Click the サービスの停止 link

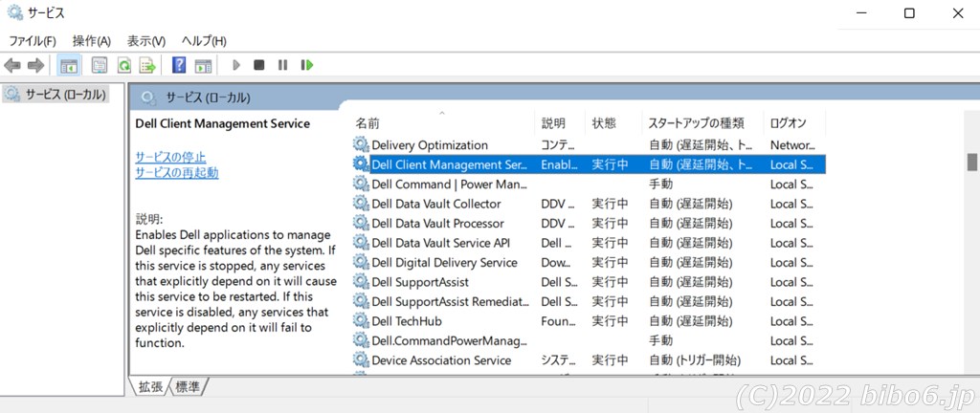click(x=170, y=157)
